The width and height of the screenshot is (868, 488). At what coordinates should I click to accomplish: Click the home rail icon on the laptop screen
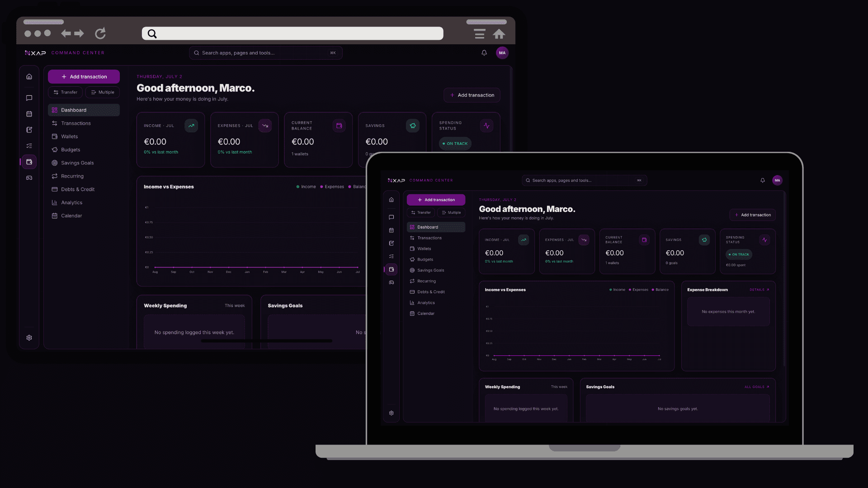(x=392, y=200)
